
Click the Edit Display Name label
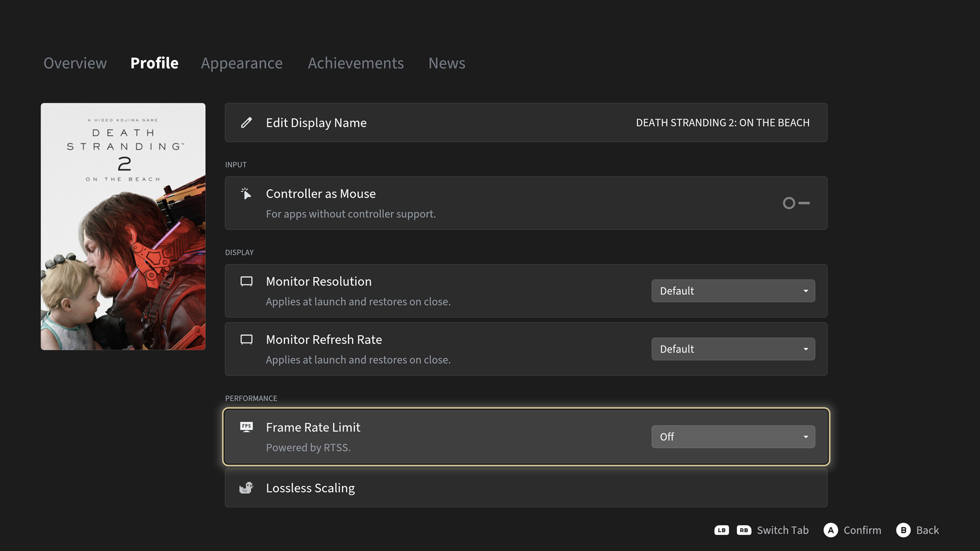[316, 123]
